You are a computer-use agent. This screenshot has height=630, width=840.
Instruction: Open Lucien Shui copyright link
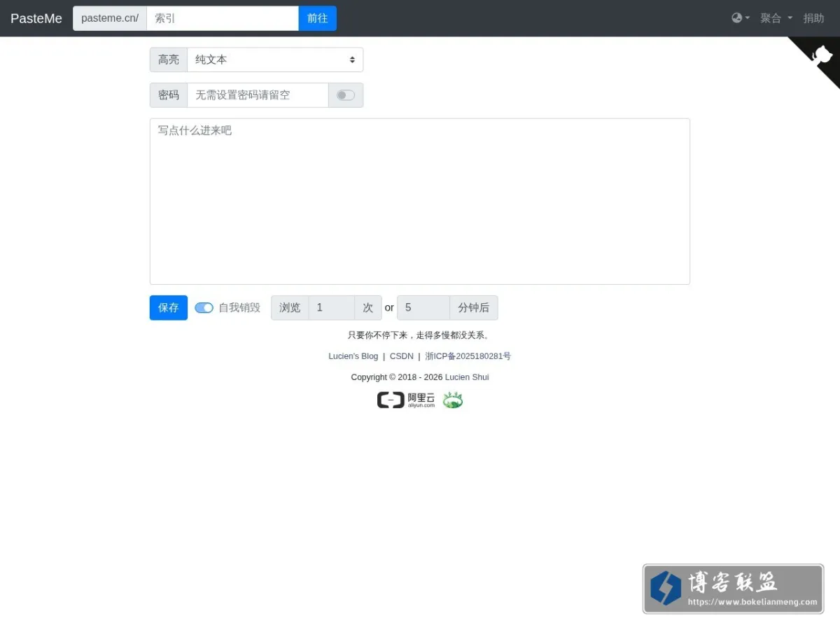click(467, 377)
